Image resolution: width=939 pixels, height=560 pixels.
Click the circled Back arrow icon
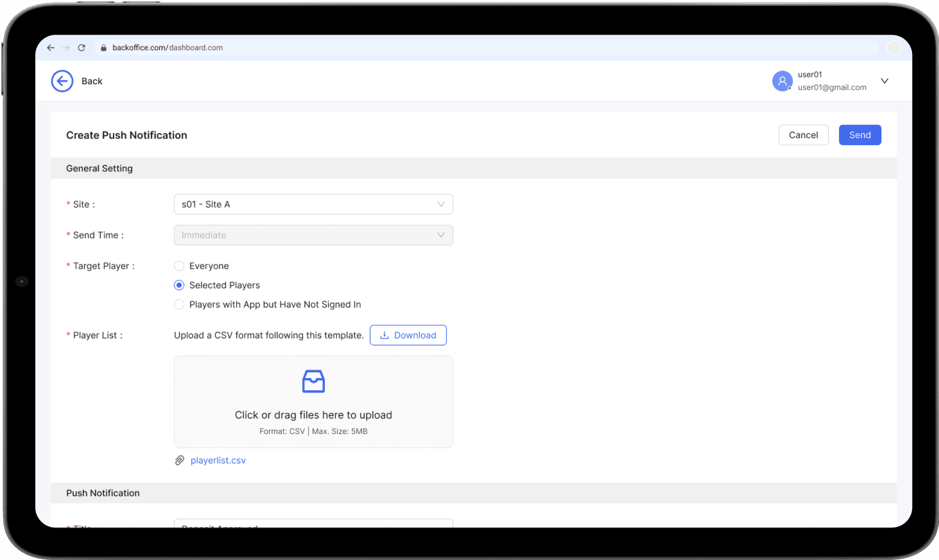(x=62, y=81)
